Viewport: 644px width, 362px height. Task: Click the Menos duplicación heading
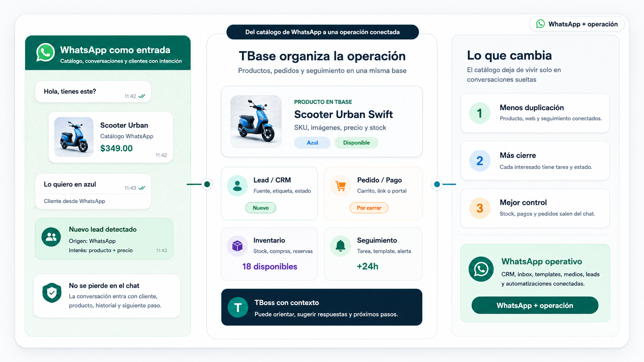(532, 108)
